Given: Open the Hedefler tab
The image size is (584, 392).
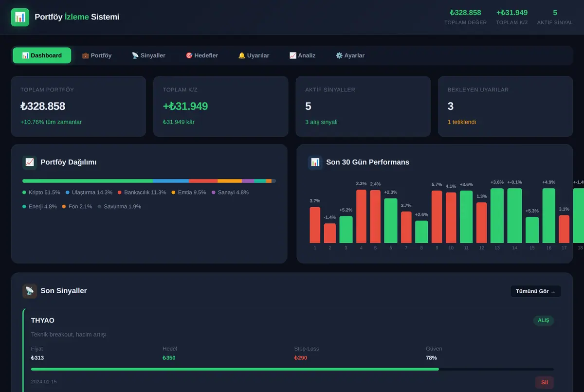Looking at the screenshot, I should 202,55.
